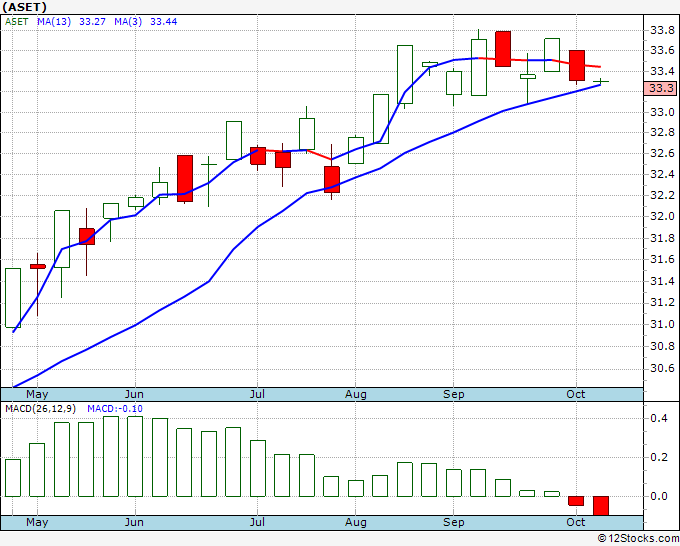Click the 31.2 price axis label

click(662, 302)
